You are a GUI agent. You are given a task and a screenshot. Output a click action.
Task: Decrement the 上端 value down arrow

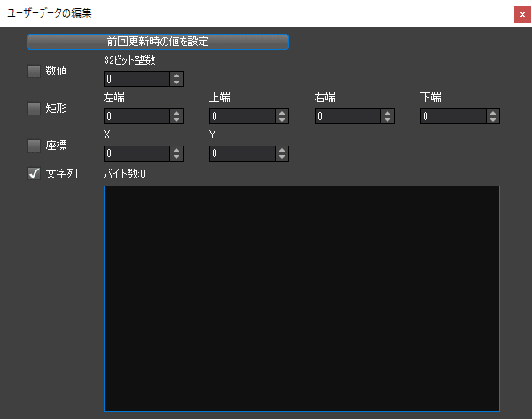[x=282, y=120]
